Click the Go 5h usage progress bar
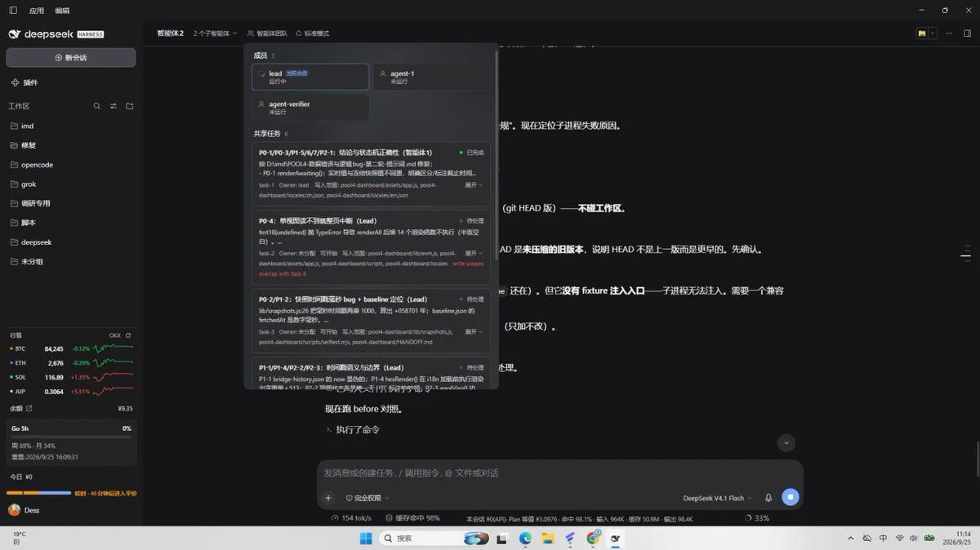 pyautogui.click(x=71, y=437)
